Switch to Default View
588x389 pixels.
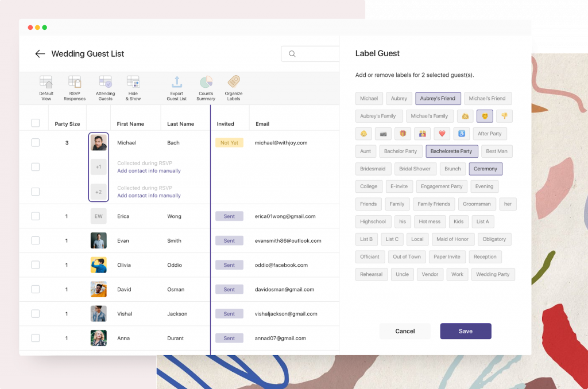(x=46, y=88)
